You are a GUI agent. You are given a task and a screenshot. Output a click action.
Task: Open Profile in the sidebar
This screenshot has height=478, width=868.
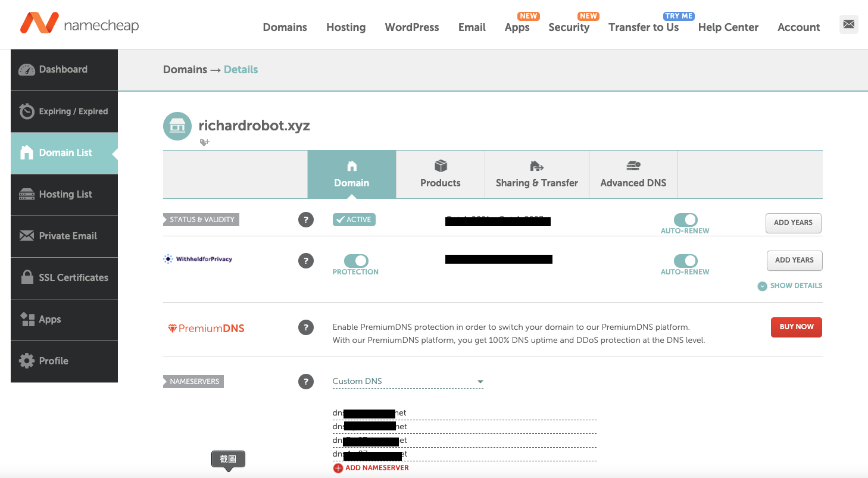coord(64,361)
